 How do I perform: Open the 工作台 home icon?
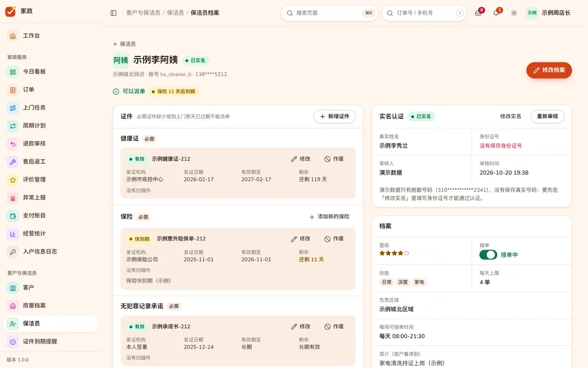[x=13, y=36]
